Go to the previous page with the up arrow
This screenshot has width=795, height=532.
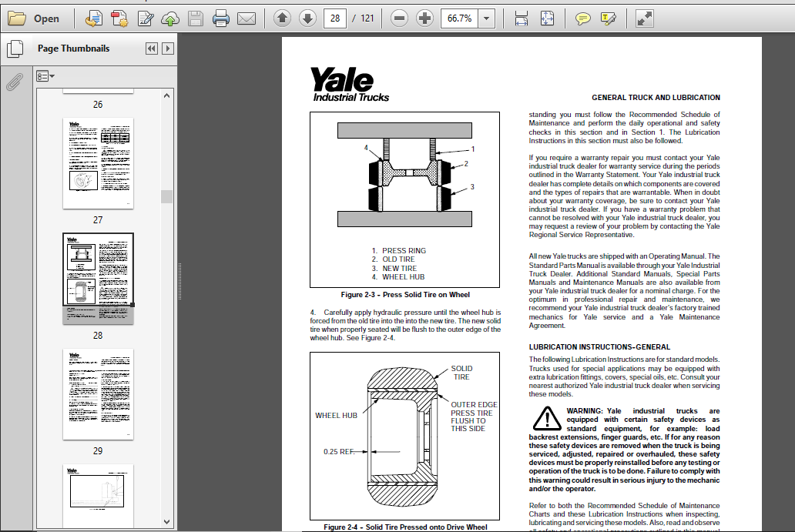[282, 18]
